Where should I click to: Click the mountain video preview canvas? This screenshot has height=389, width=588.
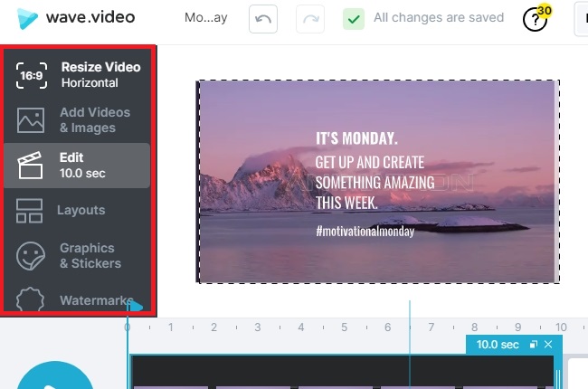(x=377, y=182)
